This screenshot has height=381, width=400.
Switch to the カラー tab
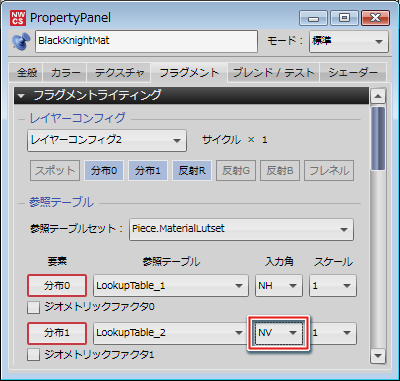[65, 73]
